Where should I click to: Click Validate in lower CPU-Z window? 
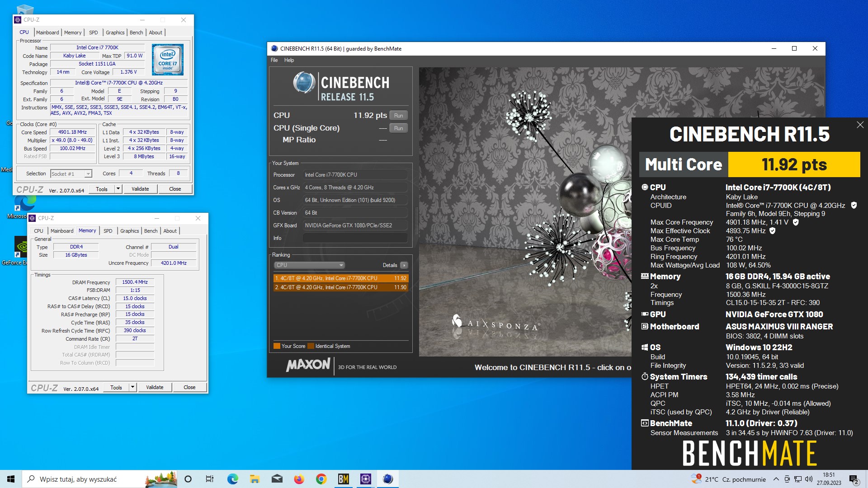155,388
